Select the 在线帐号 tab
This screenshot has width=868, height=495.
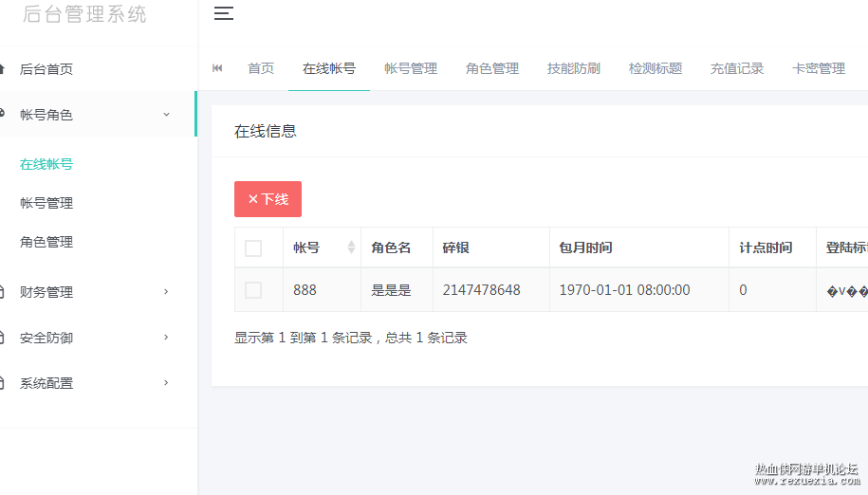(x=329, y=68)
